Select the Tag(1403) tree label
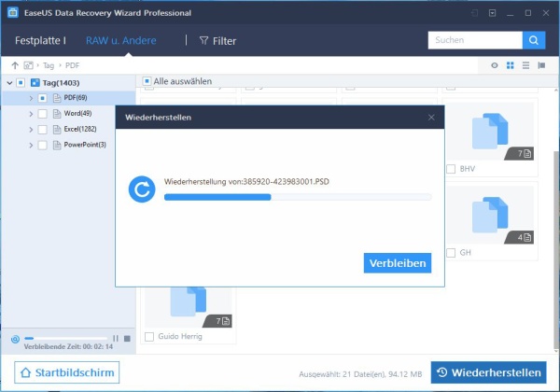This screenshot has height=392, width=560. 61,83
